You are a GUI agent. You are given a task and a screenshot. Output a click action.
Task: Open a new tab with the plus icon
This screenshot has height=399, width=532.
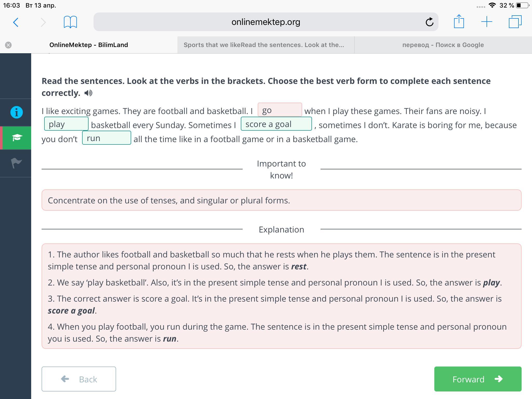click(487, 22)
